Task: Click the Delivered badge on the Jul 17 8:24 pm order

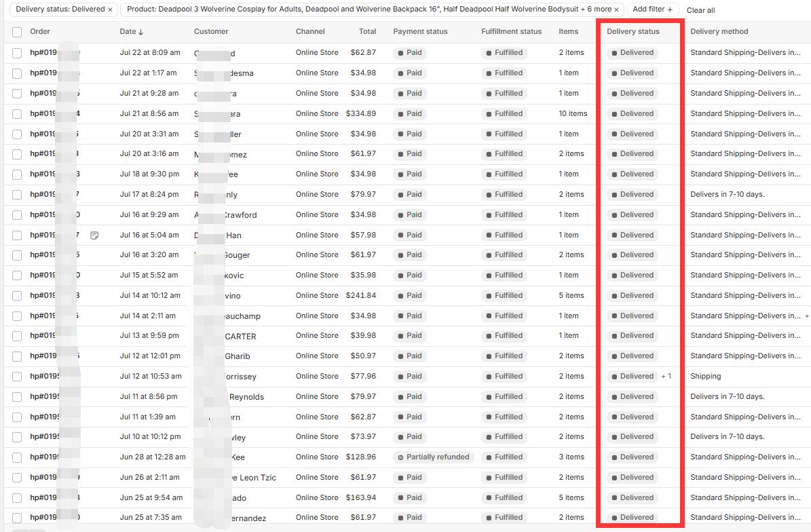Action: point(632,194)
